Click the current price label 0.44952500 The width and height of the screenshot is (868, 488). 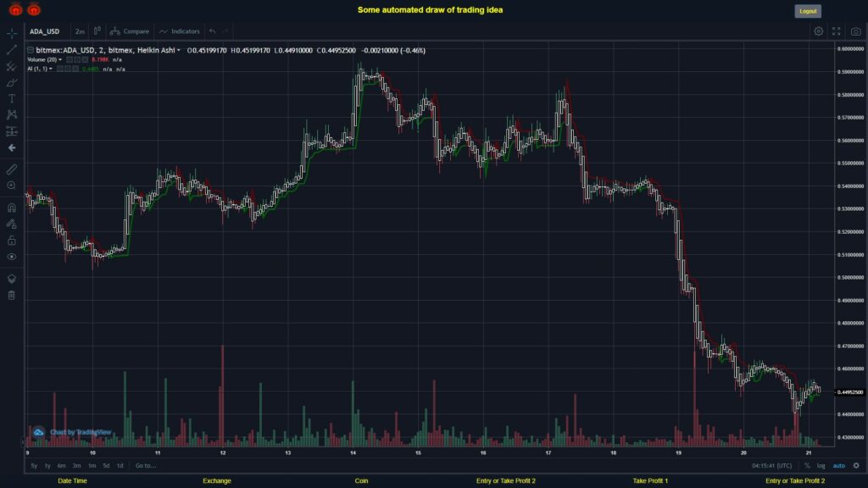850,392
